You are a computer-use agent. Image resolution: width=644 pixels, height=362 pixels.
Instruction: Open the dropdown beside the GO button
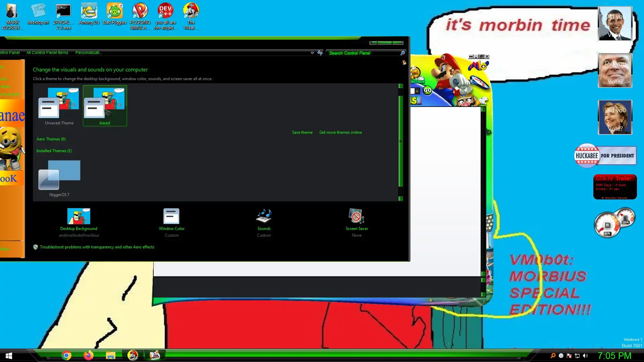click(417, 91)
